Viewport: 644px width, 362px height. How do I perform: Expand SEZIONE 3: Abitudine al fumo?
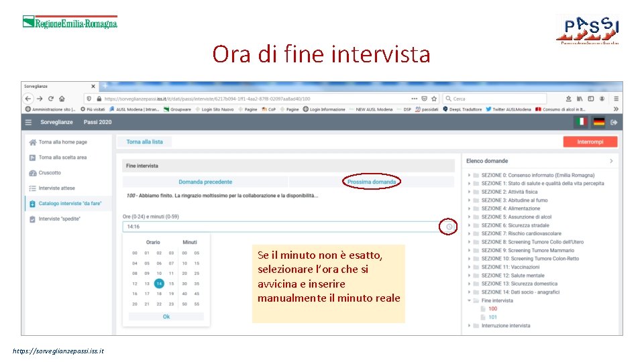[469, 200]
